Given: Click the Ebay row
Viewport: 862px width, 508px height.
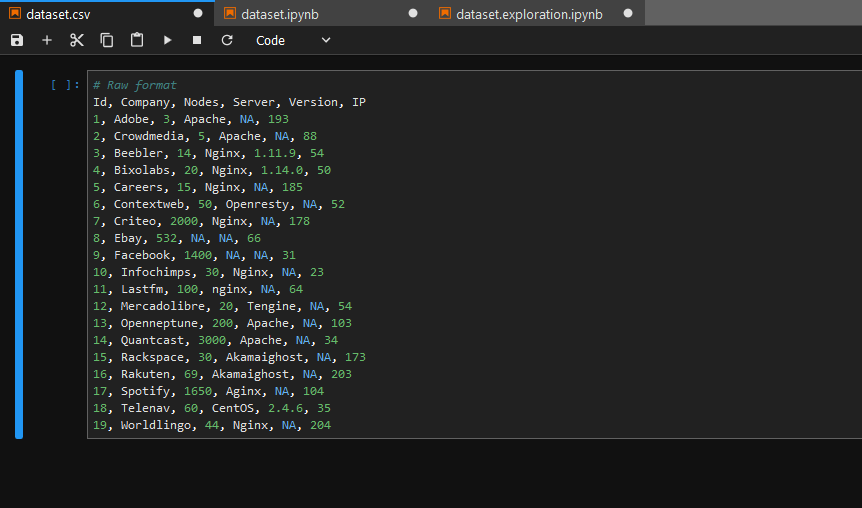Looking at the screenshot, I should [177, 239].
